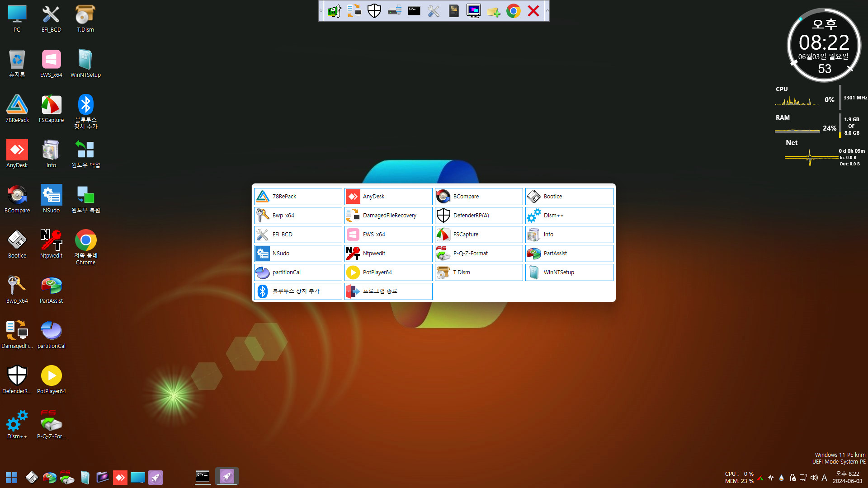The image size is (868, 488).
Task: Select the Bwp_x64 desktop icon
Action: coord(17,290)
